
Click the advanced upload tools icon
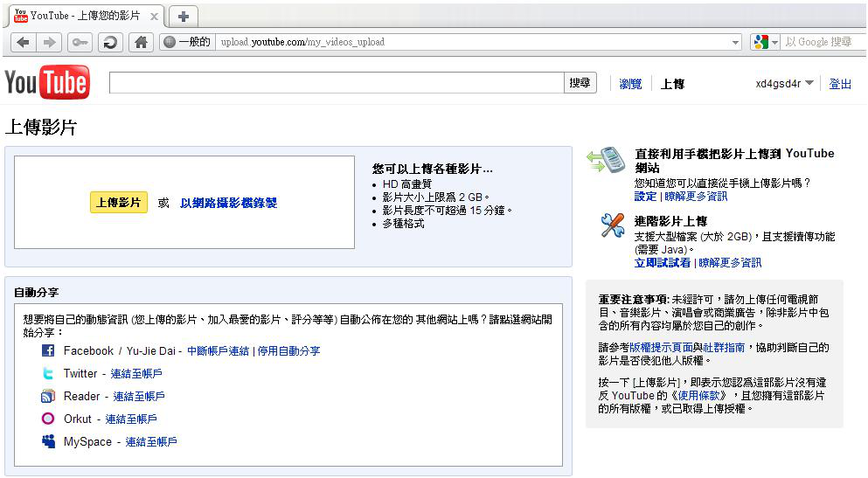click(613, 225)
